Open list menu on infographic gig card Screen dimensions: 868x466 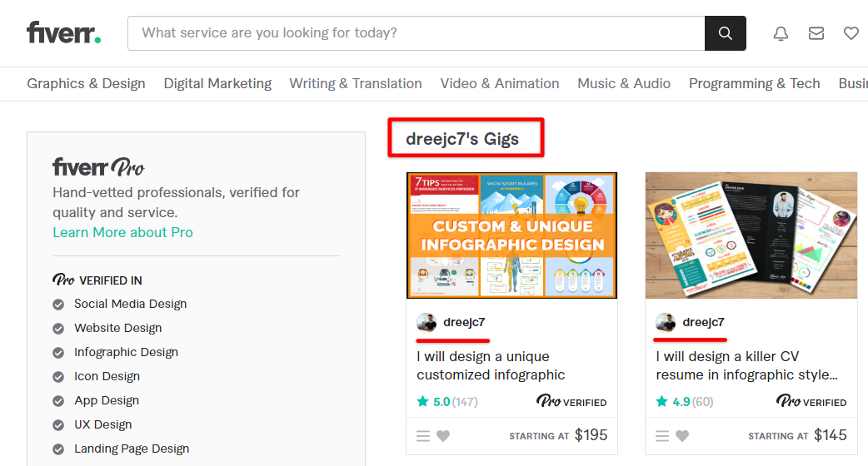pos(423,436)
